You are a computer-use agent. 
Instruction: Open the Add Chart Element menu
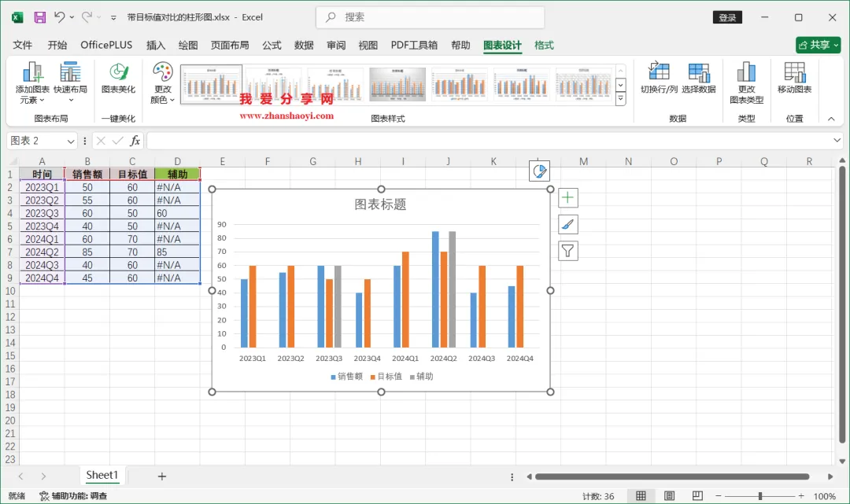[32, 83]
